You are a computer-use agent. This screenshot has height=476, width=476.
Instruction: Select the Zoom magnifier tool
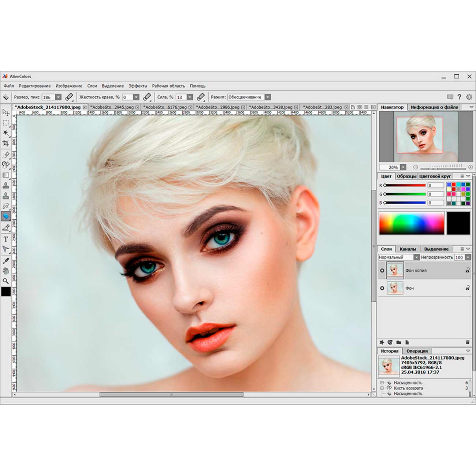pyautogui.click(x=5, y=281)
